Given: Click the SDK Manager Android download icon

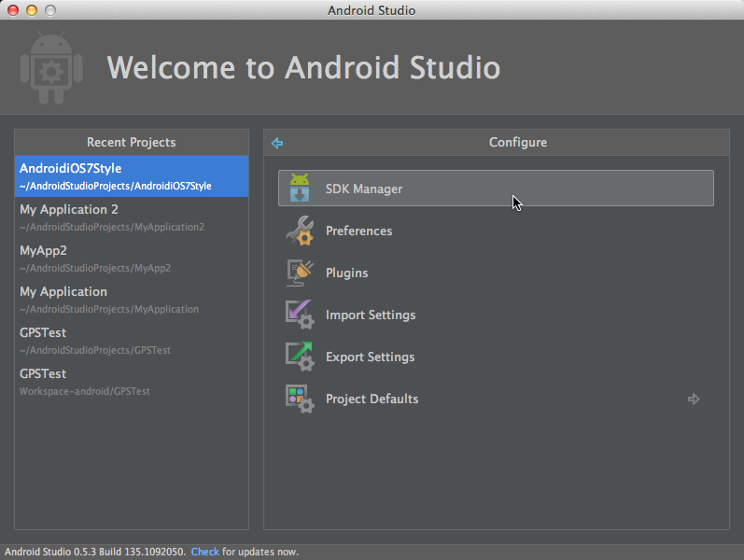Looking at the screenshot, I should [300, 189].
